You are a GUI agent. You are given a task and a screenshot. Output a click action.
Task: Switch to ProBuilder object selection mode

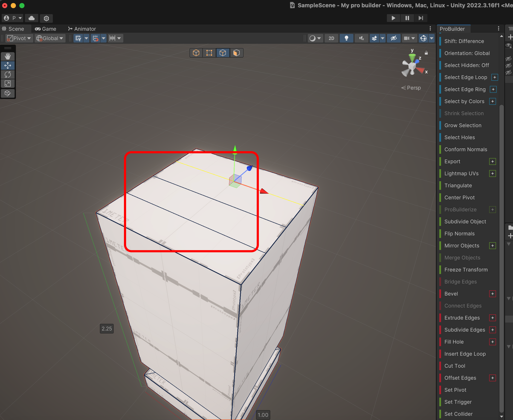[196, 53]
